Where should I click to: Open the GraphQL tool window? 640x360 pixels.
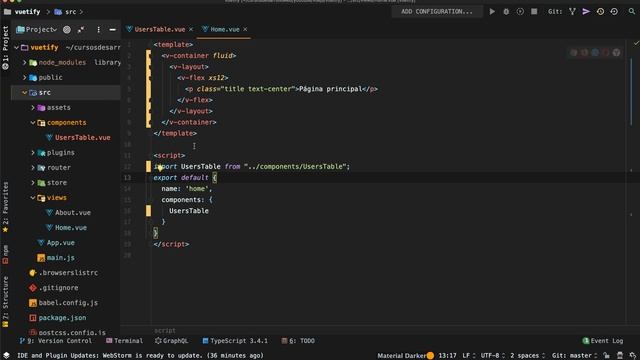click(x=171, y=341)
